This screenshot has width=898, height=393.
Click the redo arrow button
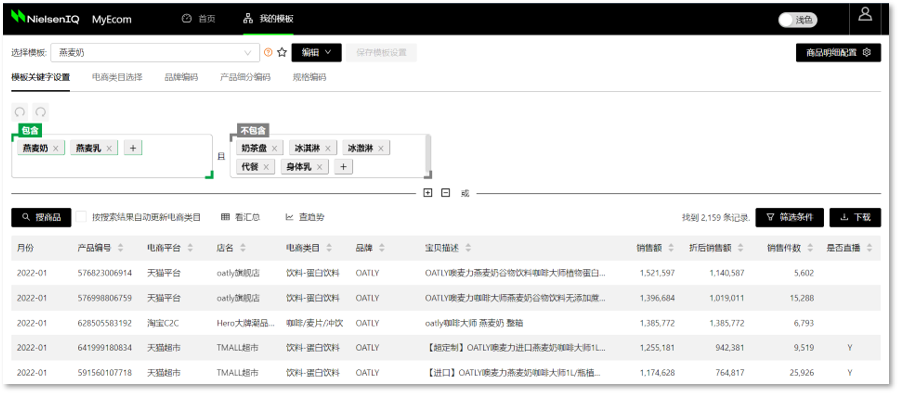(41, 111)
